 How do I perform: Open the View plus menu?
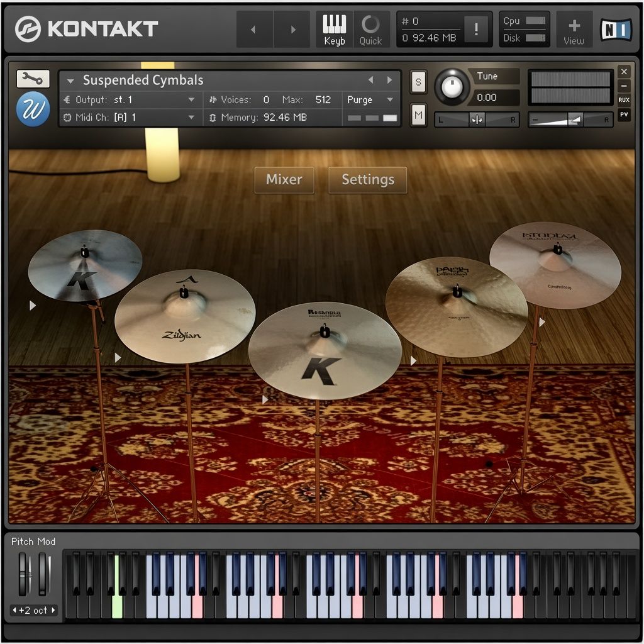pos(574,30)
